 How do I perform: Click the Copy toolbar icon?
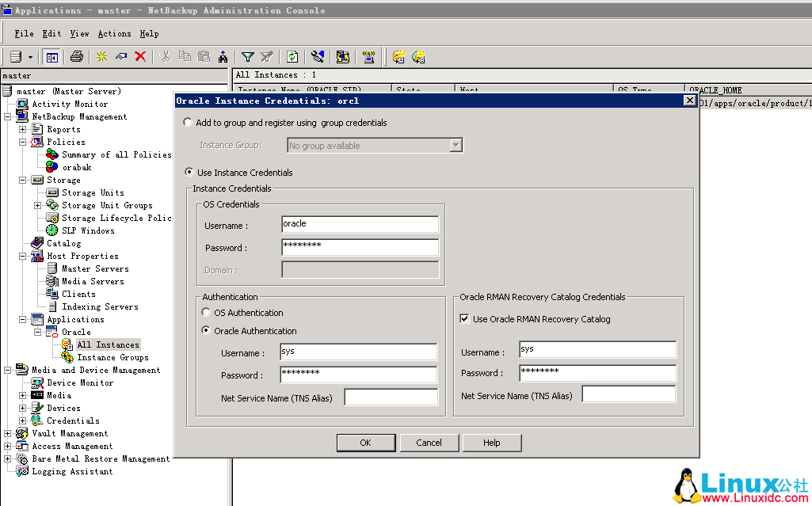[185, 56]
